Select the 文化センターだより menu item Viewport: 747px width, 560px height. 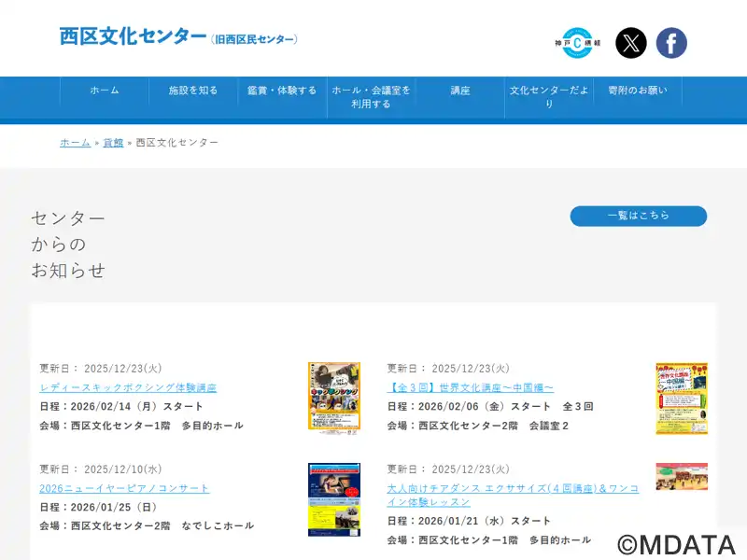(x=549, y=97)
